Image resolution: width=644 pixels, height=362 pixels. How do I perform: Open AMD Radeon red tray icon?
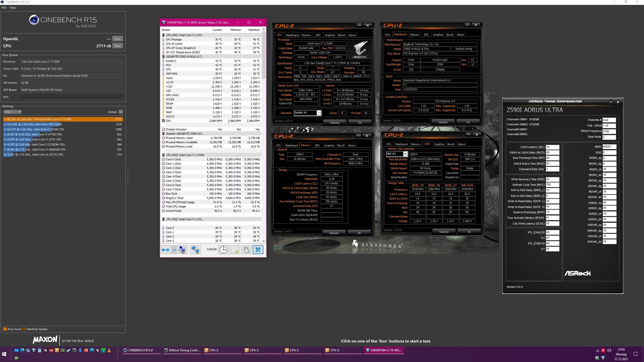[x=603, y=350]
